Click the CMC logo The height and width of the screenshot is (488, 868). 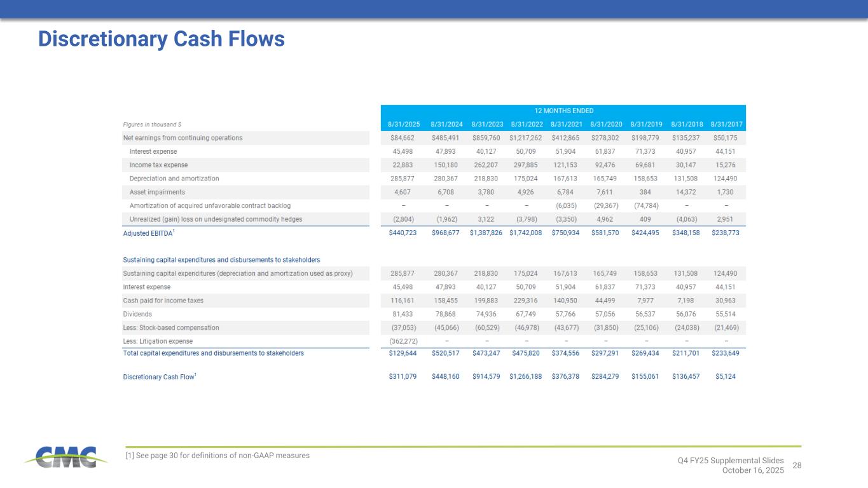[60, 457]
